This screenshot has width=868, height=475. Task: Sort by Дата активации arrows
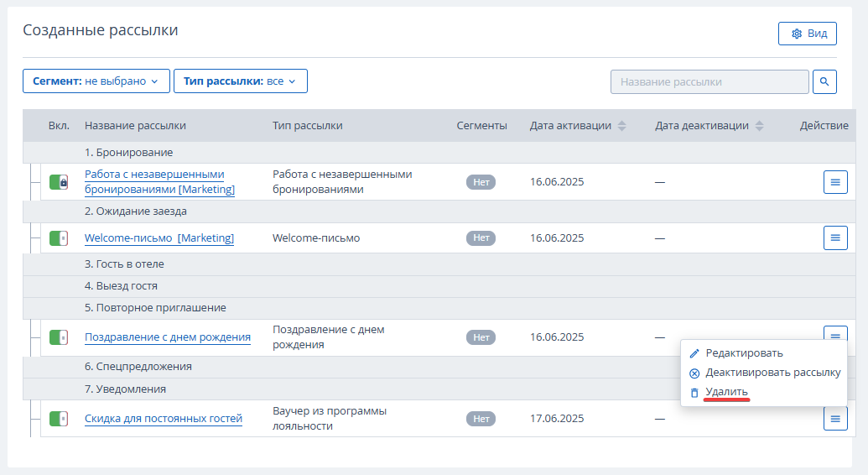tap(621, 126)
